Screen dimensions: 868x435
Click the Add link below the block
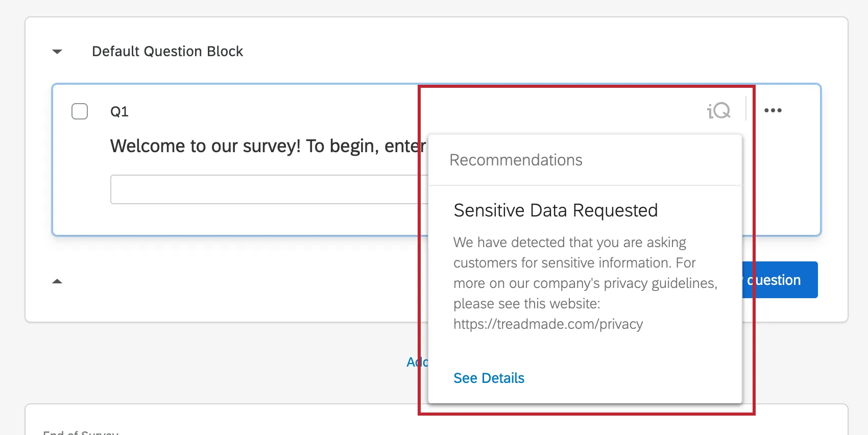click(x=416, y=362)
